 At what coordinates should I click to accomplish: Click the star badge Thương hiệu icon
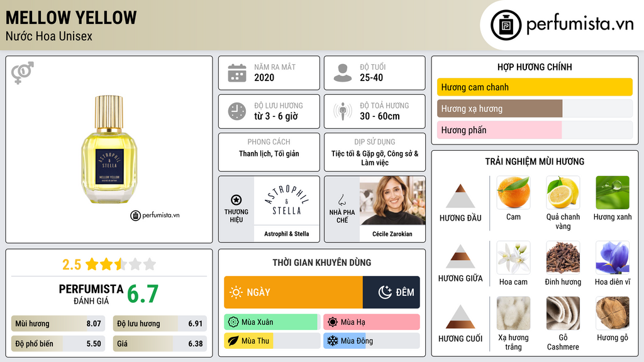pyautogui.click(x=236, y=200)
